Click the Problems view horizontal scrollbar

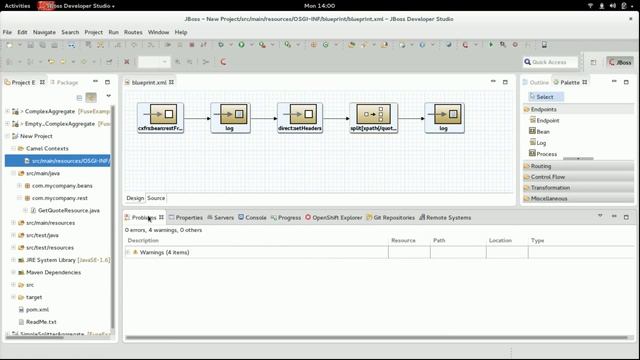[376, 338]
